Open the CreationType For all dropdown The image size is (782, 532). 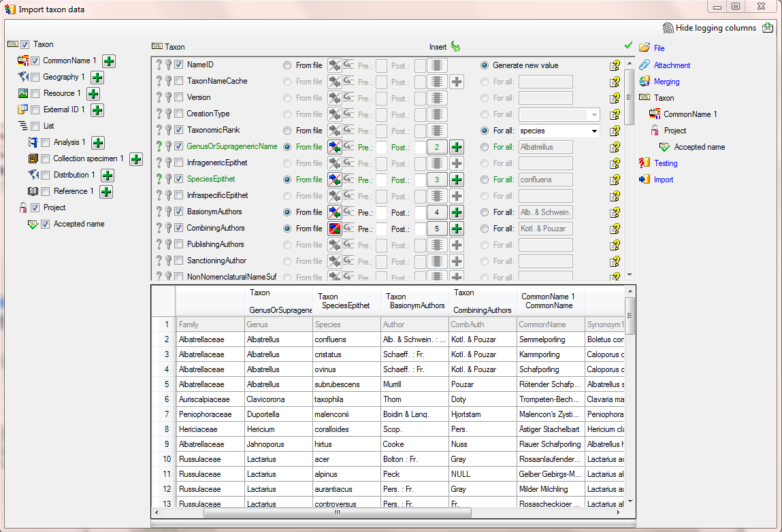point(594,114)
